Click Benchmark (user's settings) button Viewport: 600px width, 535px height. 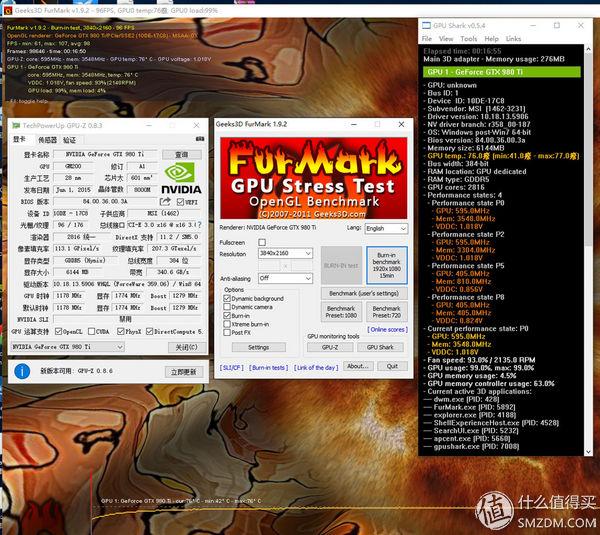[x=364, y=294]
